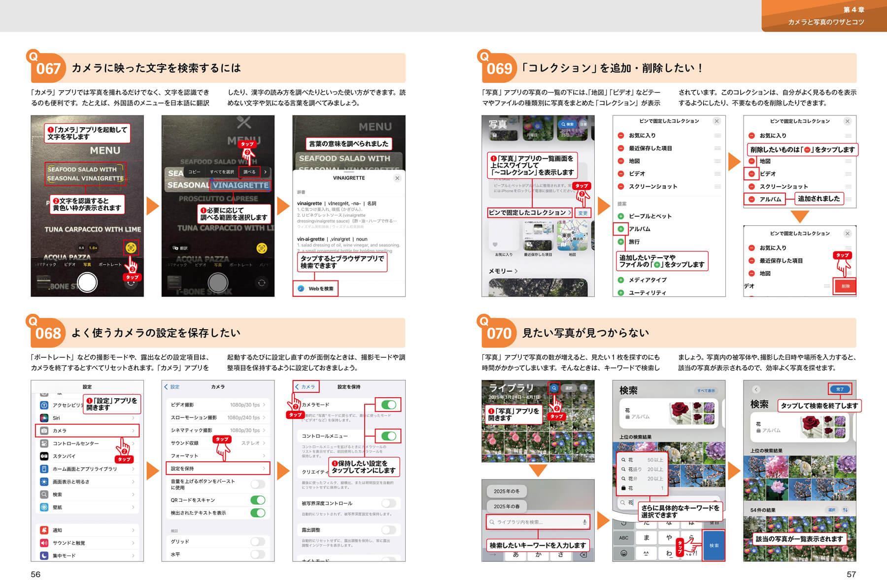Show more options with the arrow after 調べる

[265, 172]
